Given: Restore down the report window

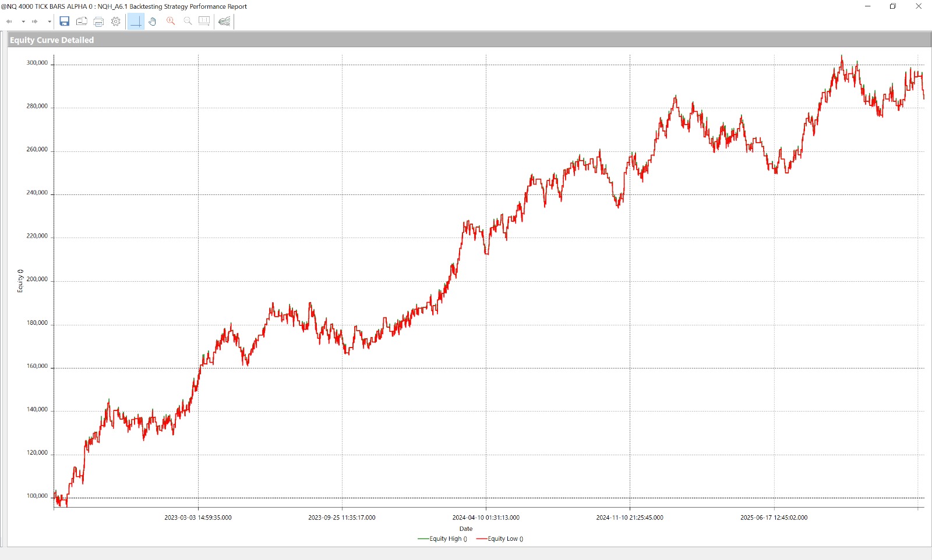Looking at the screenshot, I should coord(892,6).
